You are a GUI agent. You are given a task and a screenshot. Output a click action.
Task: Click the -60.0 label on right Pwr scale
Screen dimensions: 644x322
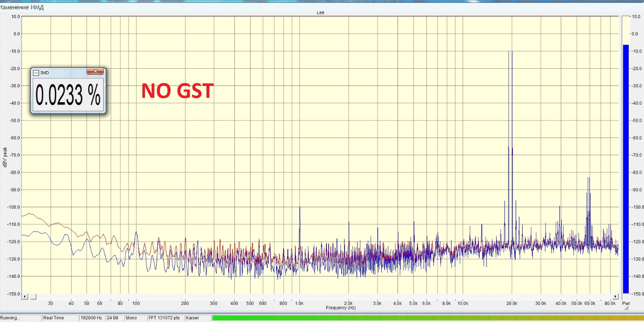(x=637, y=138)
